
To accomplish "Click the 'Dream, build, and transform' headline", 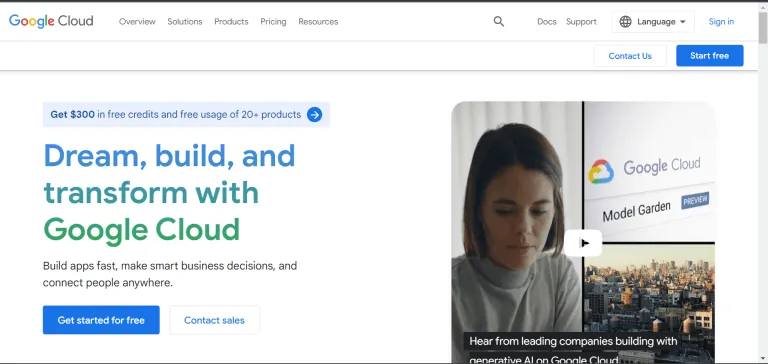I will click(x=169, y=193).
